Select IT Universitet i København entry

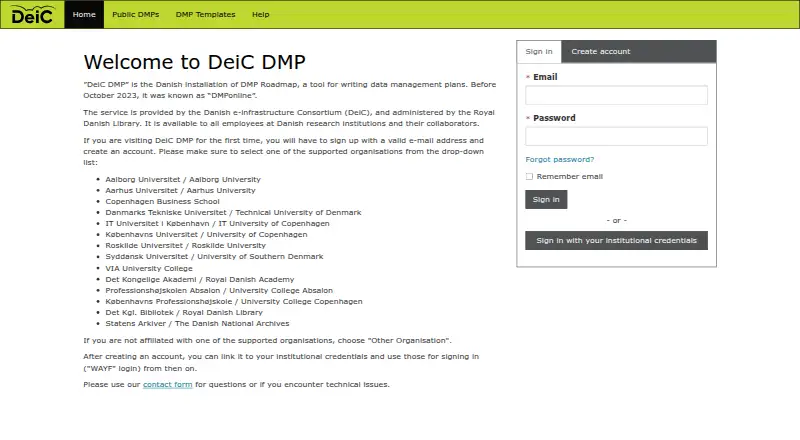coord(217,224)
